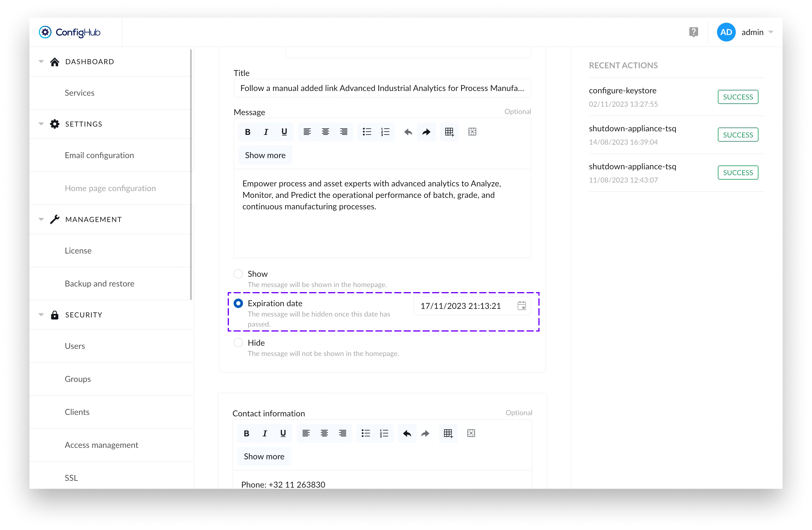Screen dimensions: 812x530
Task: Click italic icon in Message toolbar
Action: tap(266, 132)
